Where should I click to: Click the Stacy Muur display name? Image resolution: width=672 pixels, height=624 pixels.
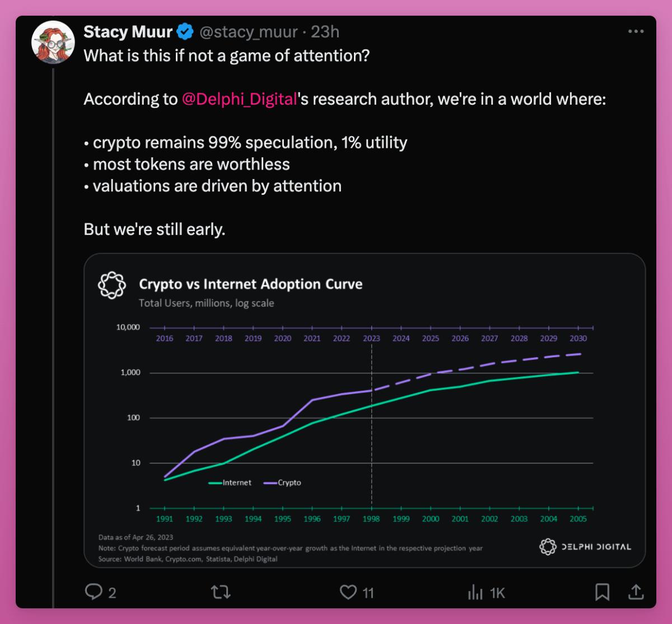click(128, 32)
